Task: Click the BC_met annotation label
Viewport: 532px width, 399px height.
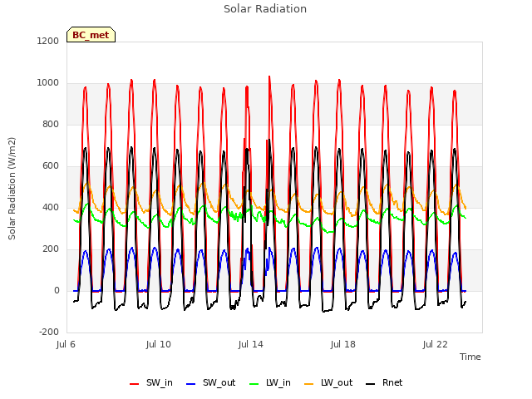Action: click(x=91, y=35)
